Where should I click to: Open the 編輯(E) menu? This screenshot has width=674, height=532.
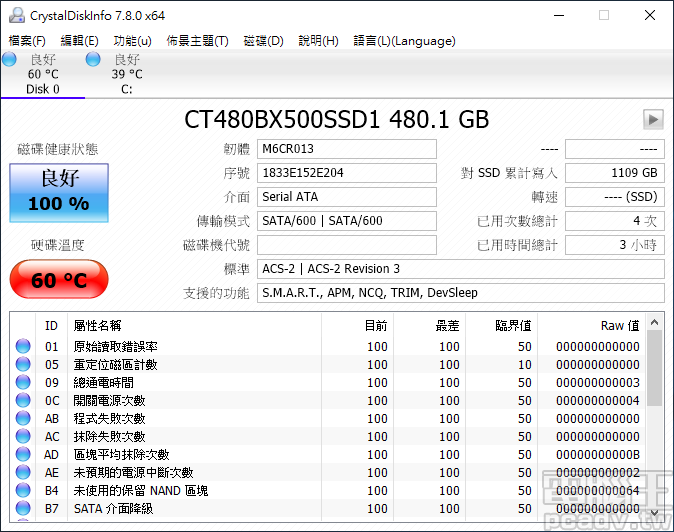pos(80,41)
